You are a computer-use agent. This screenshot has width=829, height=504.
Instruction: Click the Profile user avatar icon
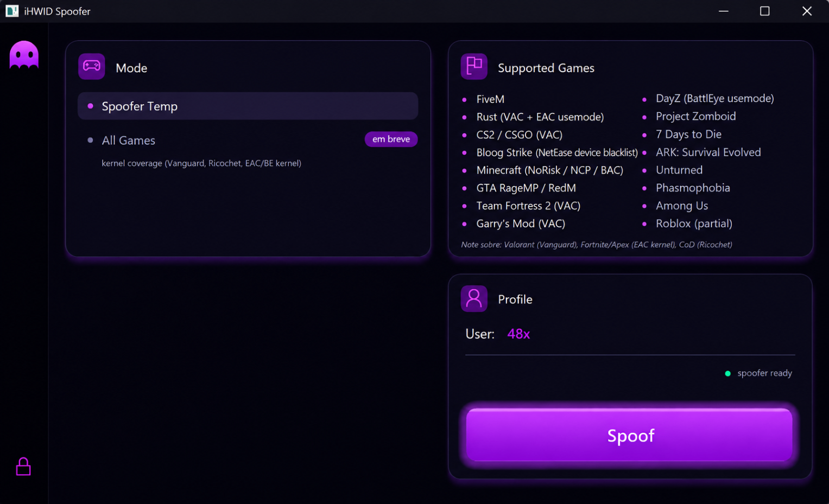474,298
